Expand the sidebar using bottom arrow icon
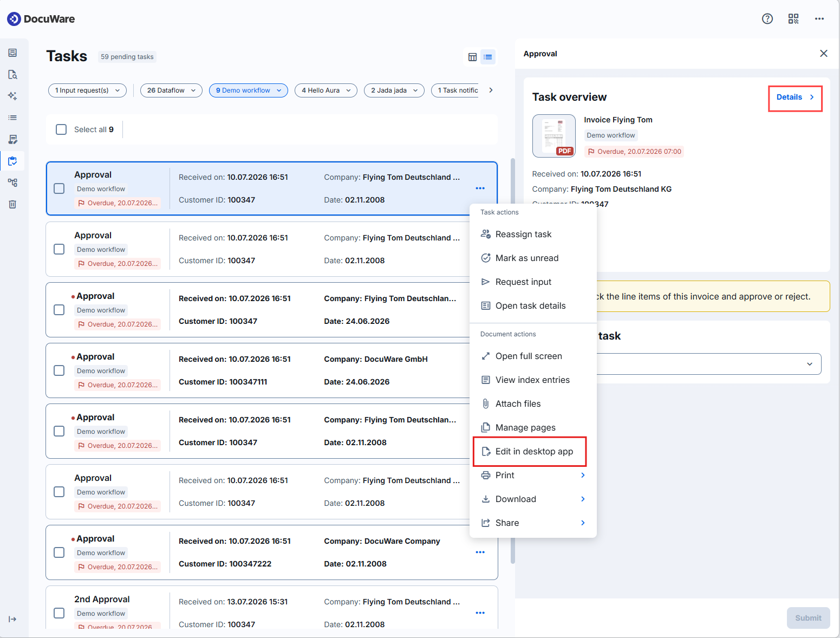The image size is (840, 638). [x=12, y=619]
